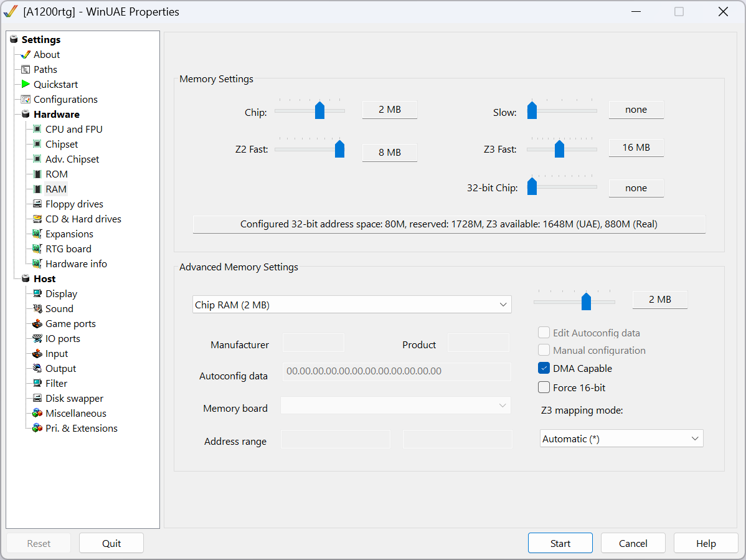Screen dimensions: 746x560
Task: Select Chipset in the Hardware tree
Action: pyautogui.click(x=62, y=144)
